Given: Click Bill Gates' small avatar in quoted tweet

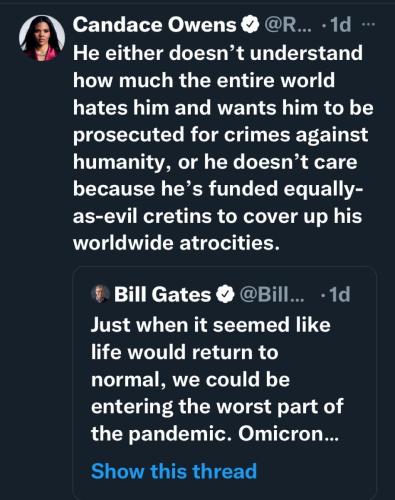Looking at the screenshot, I should [101, 294].
